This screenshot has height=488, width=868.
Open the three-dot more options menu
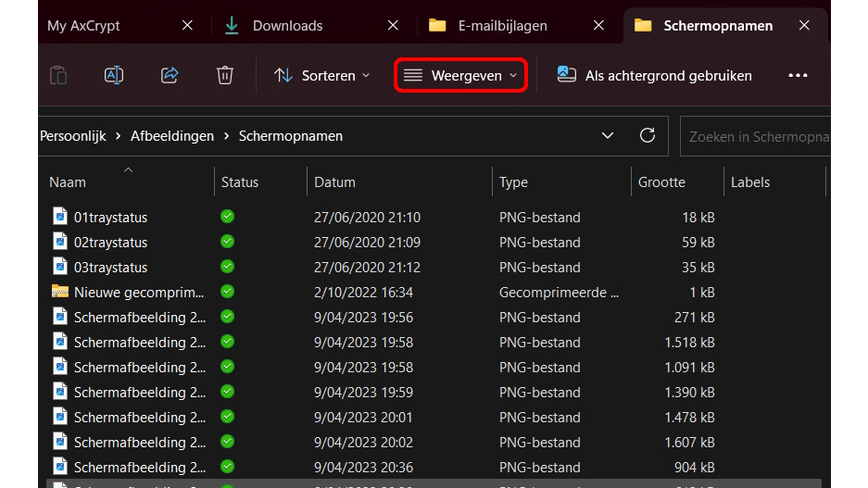point(798,76)
